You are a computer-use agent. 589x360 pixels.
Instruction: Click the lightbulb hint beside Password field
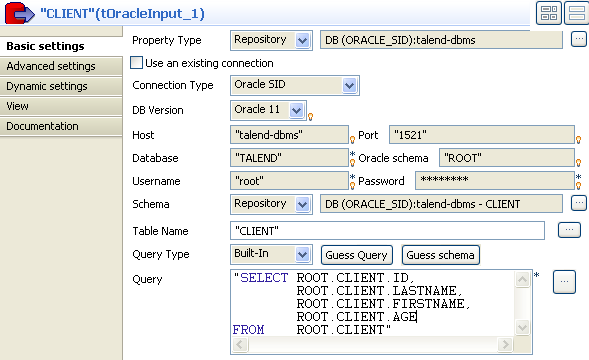pyautogui.click(x=578, y=185)
